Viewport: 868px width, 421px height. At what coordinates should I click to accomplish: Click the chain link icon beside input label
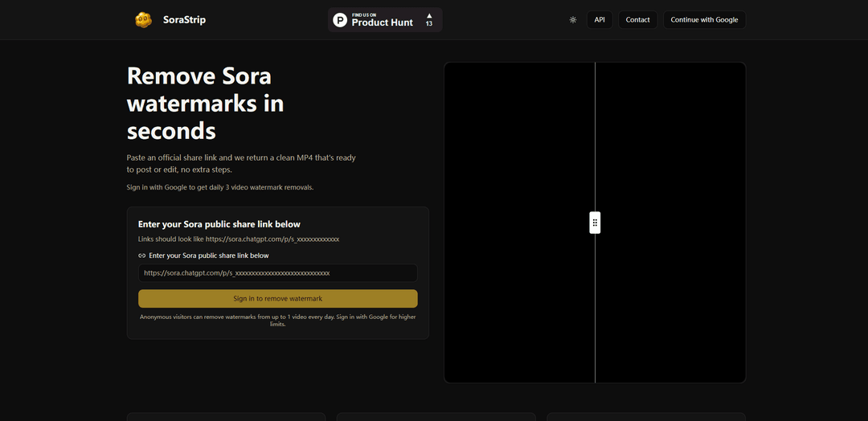click(142, 255)
